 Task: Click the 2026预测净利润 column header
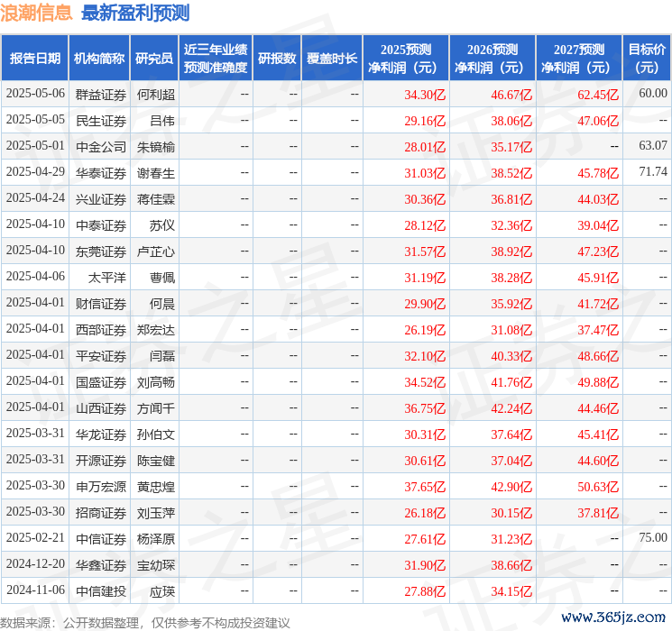[x=492, y=59]
